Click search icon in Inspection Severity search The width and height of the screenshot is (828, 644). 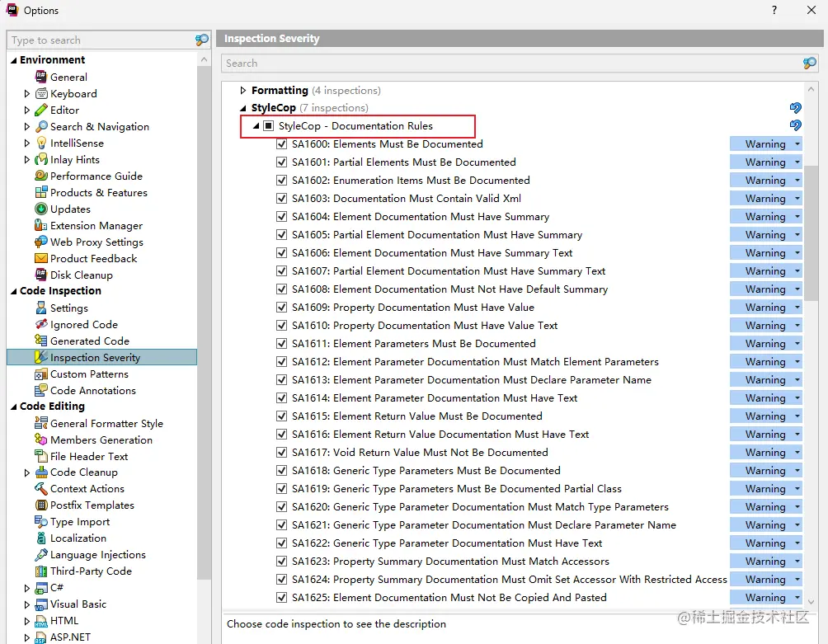pos(810,63)
